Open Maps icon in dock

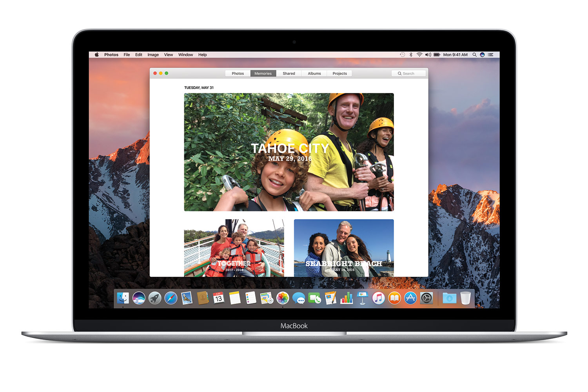click(x=267, y=298)
